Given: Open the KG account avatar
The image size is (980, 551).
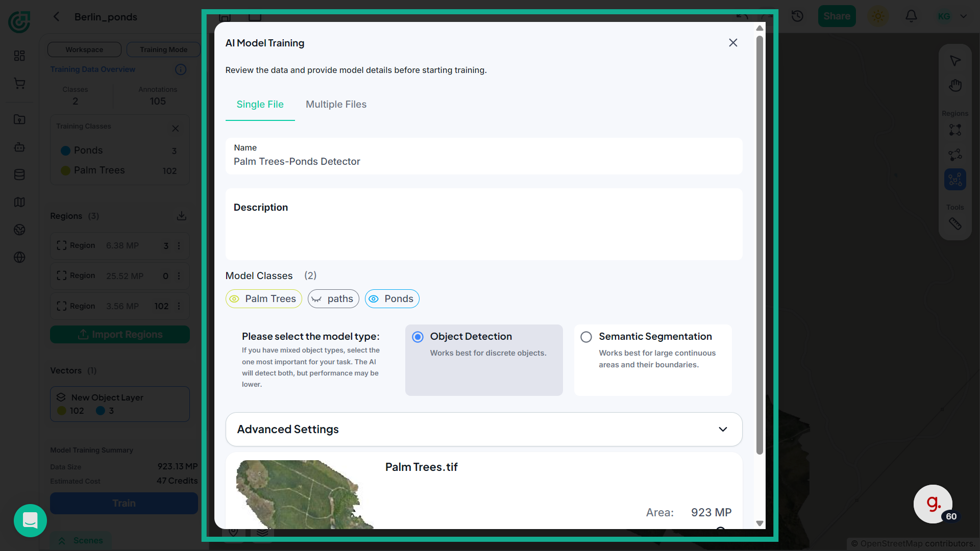Looking at the screenshot, I should (x=944, y=16).
